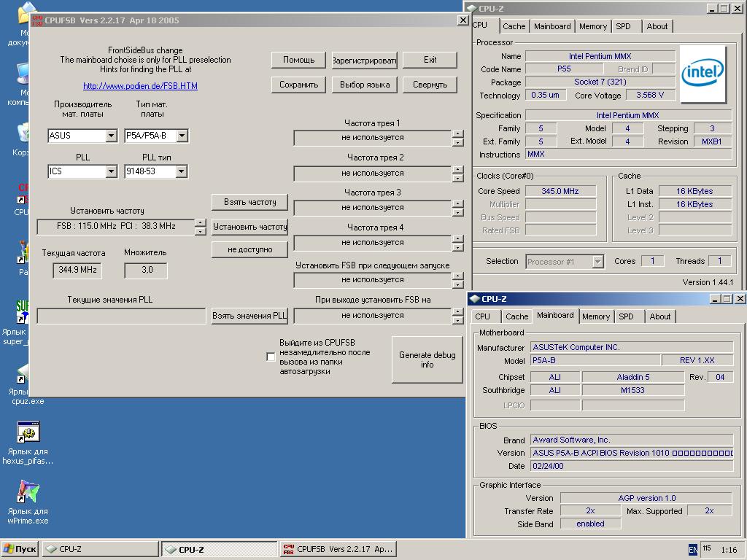Viewport: 747px width, 560px height.
Task: Click Core Voltage 3.568 V value
Action: click(650, 95)
